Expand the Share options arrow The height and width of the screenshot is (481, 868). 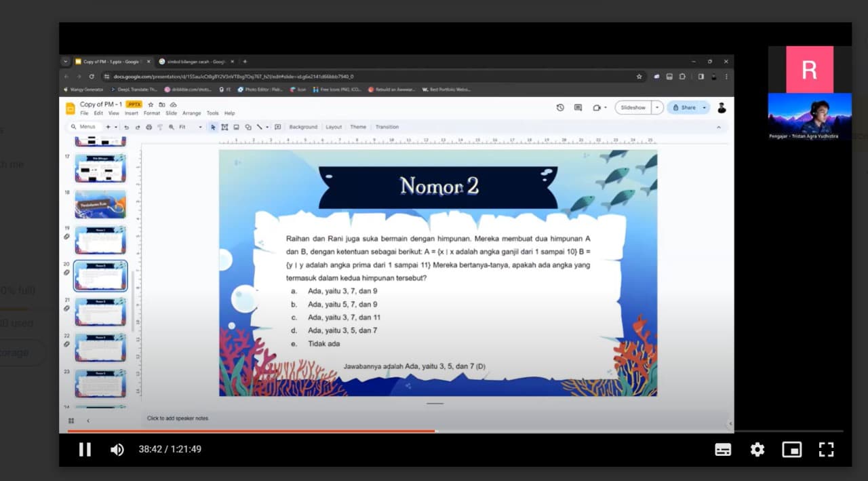tap(705, 107)
